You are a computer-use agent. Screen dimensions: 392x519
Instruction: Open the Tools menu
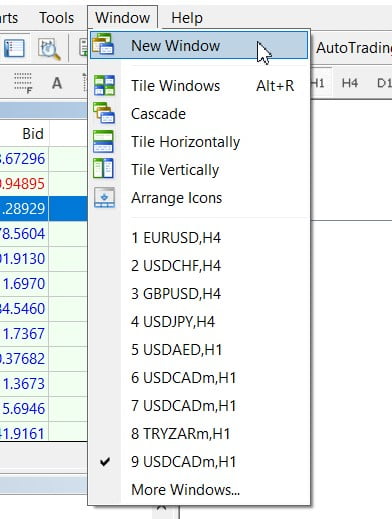[x=57, y=18]
